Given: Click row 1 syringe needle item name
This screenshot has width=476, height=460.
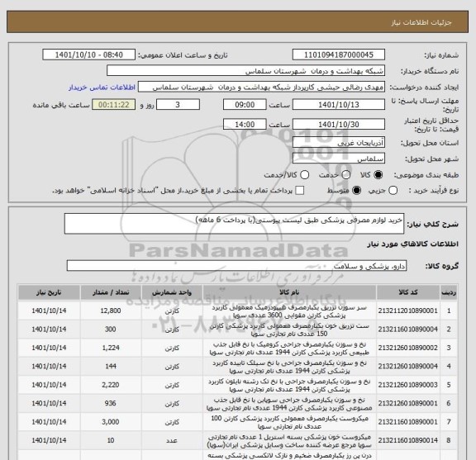Looking at the screenshot, I should pos(289,311).
